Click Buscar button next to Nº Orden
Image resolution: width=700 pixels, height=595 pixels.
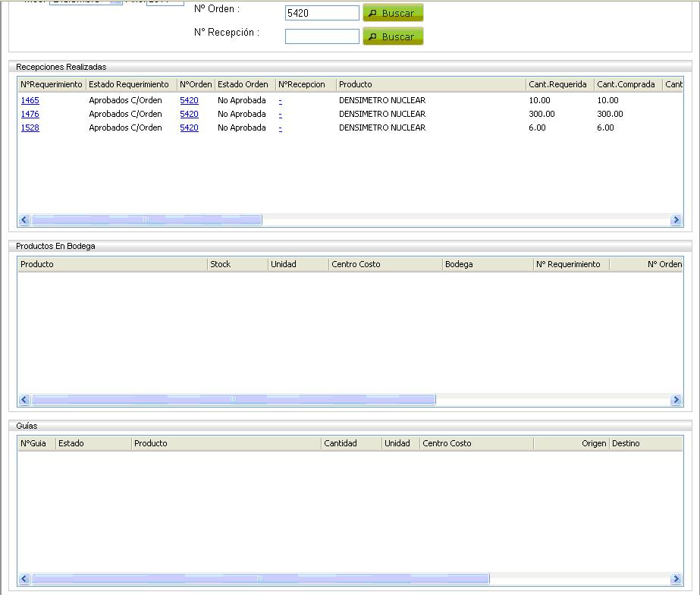pyautogui.click(x=393, y=12)
